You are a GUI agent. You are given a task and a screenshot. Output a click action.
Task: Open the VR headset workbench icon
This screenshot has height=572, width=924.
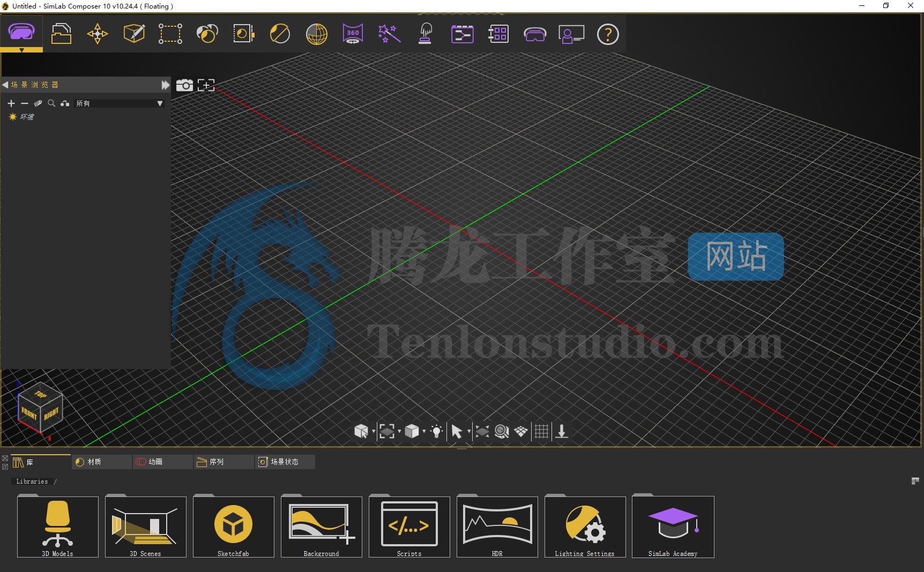point(21,33)
